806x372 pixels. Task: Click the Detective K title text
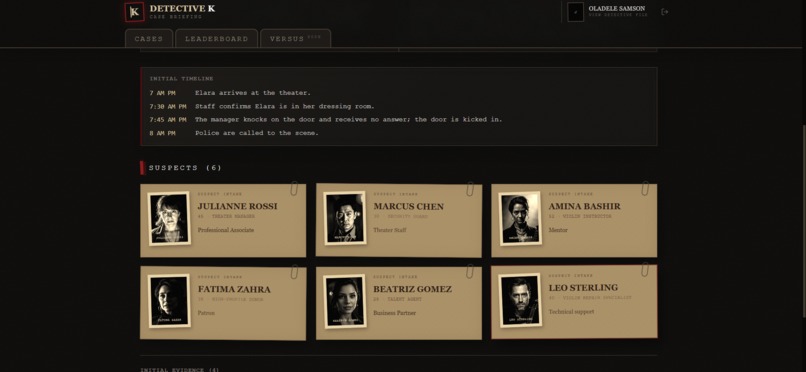pos(182,8)
